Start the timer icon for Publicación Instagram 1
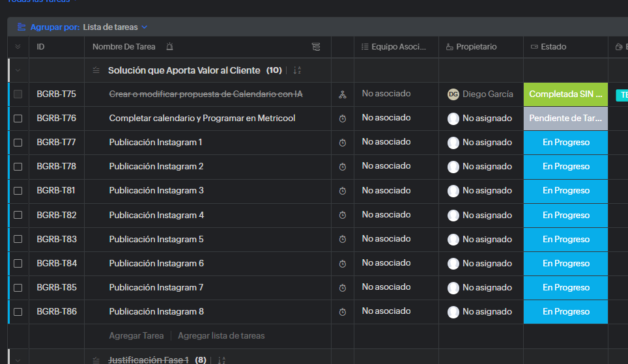628x364 pixels. pos(343,143)
